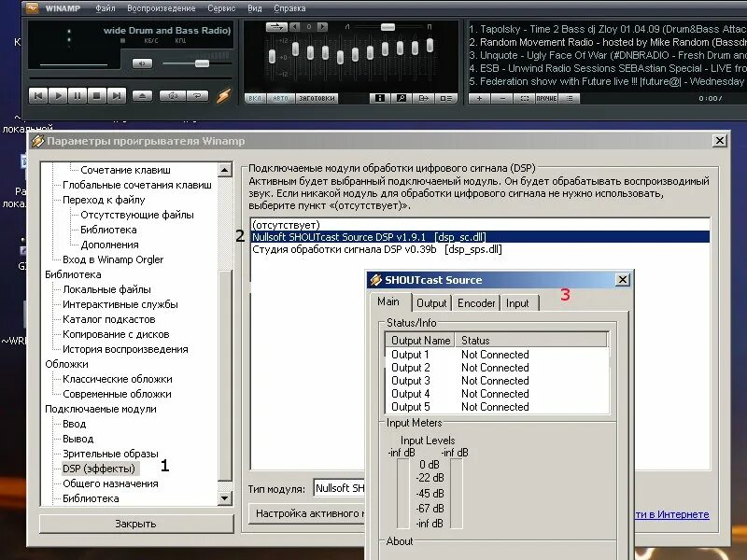Click the Output Name column header
The width and height of the screenshot is (747, 560).
pos(420,341)
